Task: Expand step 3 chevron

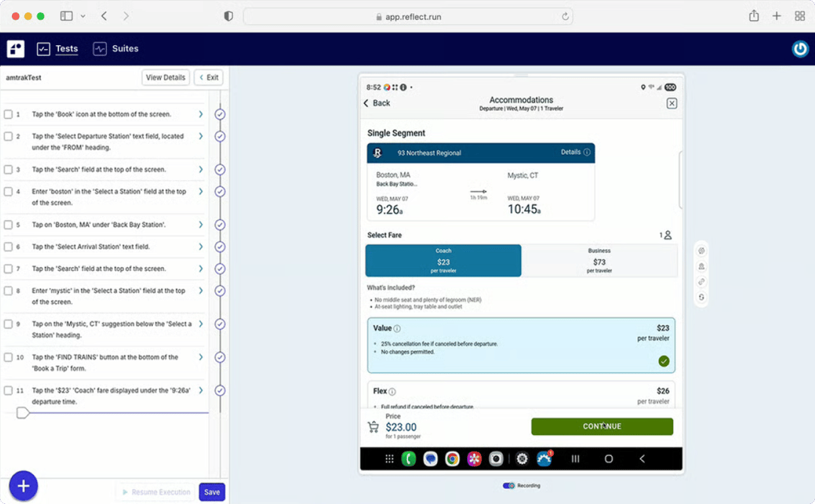Action: click(x=201, y=169)
